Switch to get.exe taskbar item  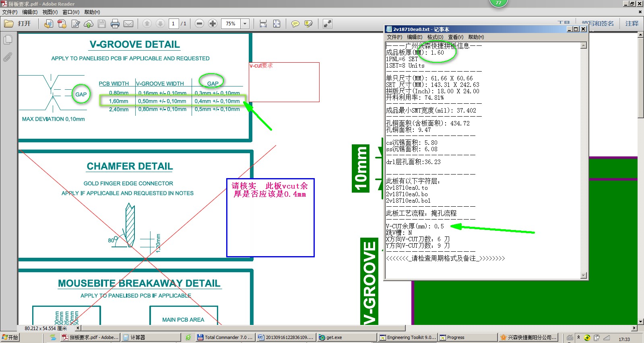coord(346,337)
